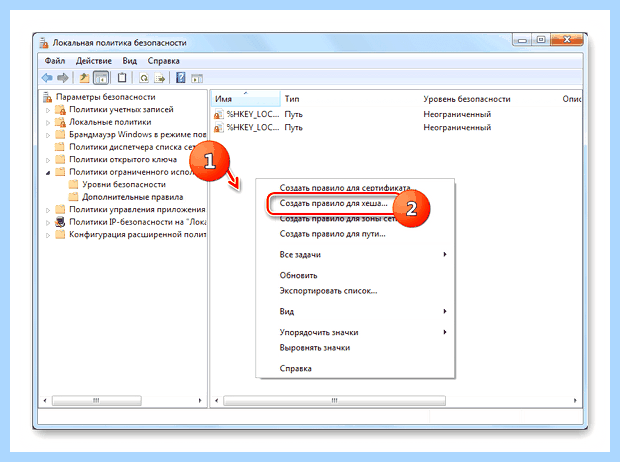The width and height of the screenshot is (620, 462).
Task: Choose Обновить in context menu
Action: [x=355, y=275]
